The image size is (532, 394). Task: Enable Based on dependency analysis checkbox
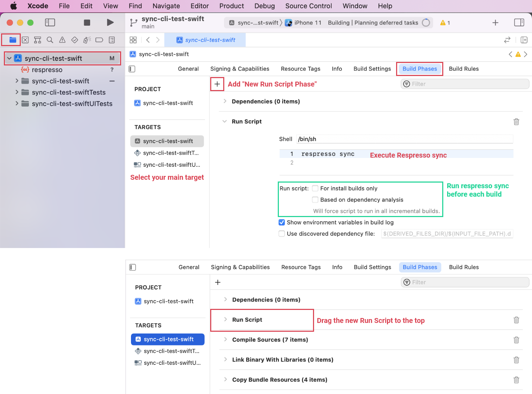click(x=315, y=199)
